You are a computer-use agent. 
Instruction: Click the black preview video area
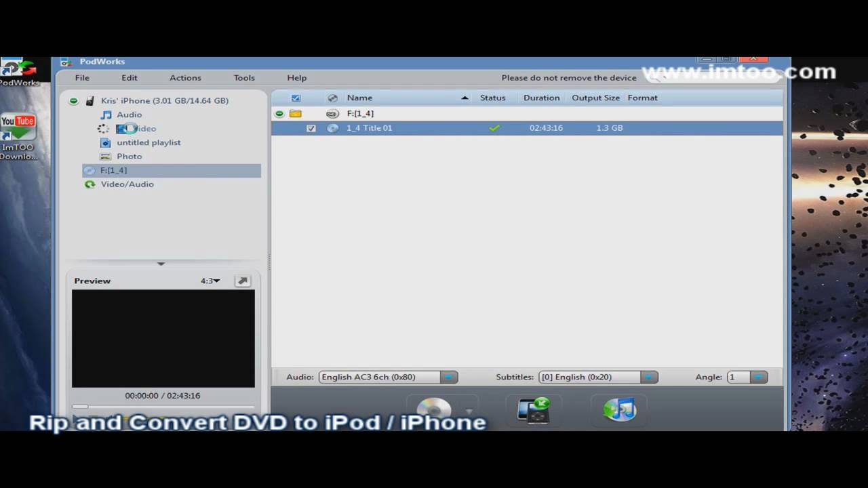coord(163,339)
